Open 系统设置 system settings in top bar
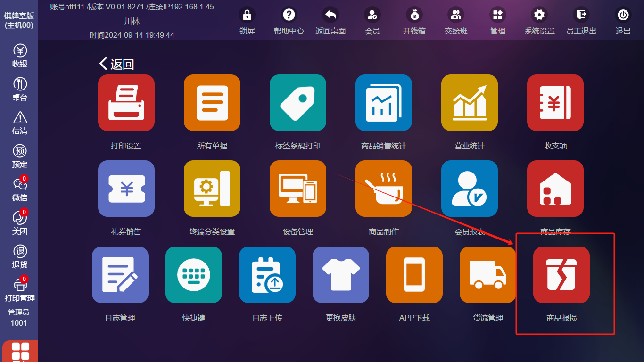 [539, 22]
